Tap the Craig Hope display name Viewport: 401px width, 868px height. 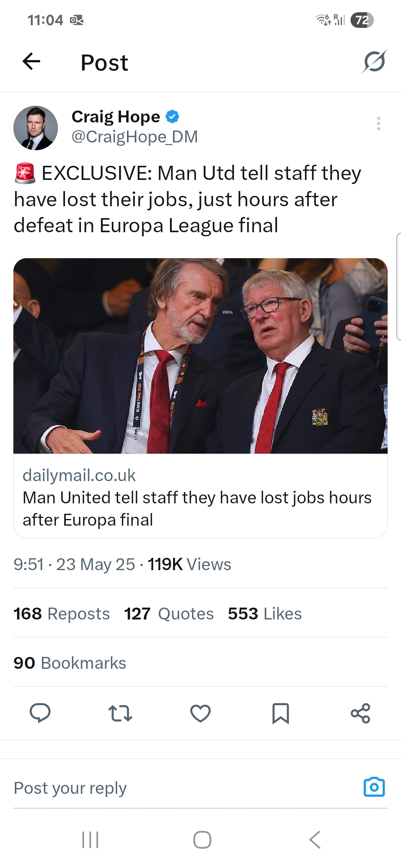click(115, 117)
